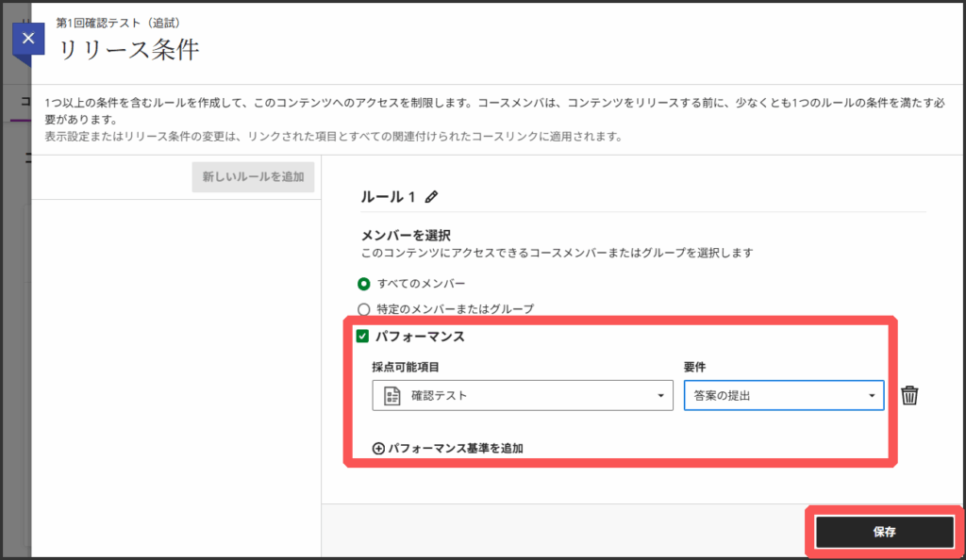Click the pencil icon beside ルール 1

(x=432, y=197)
